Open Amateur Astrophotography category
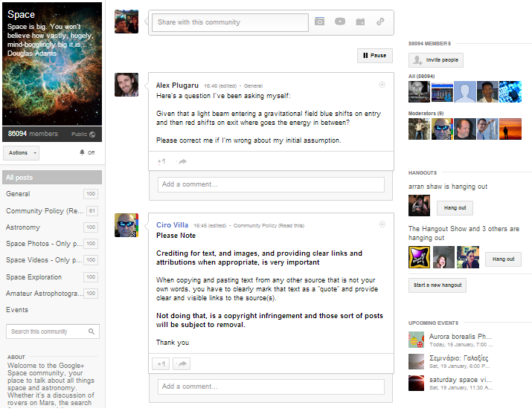532x414 pixels. point(52,294)
